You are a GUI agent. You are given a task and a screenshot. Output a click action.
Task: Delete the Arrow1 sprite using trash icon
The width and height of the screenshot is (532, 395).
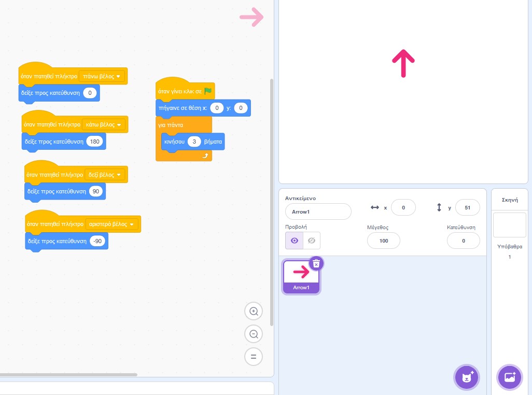pos(316,263)
